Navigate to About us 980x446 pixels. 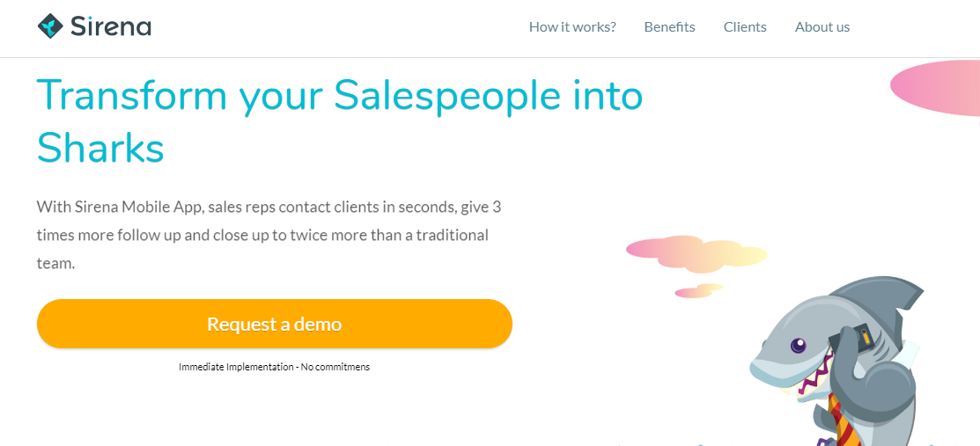point(822,26)
